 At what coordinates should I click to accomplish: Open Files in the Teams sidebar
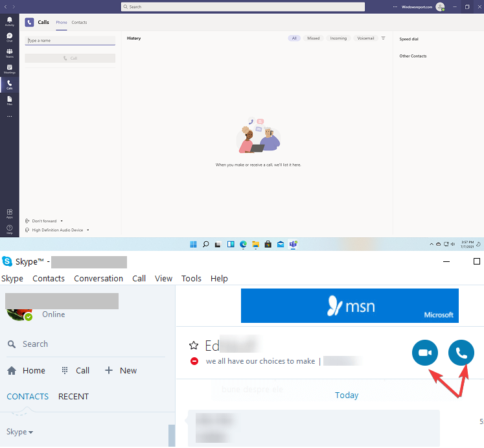pos(10,100)
